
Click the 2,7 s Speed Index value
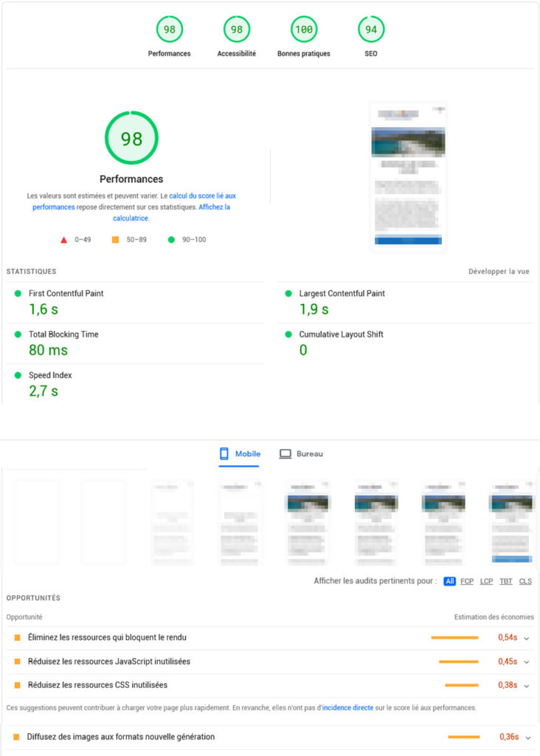(44, 391)
